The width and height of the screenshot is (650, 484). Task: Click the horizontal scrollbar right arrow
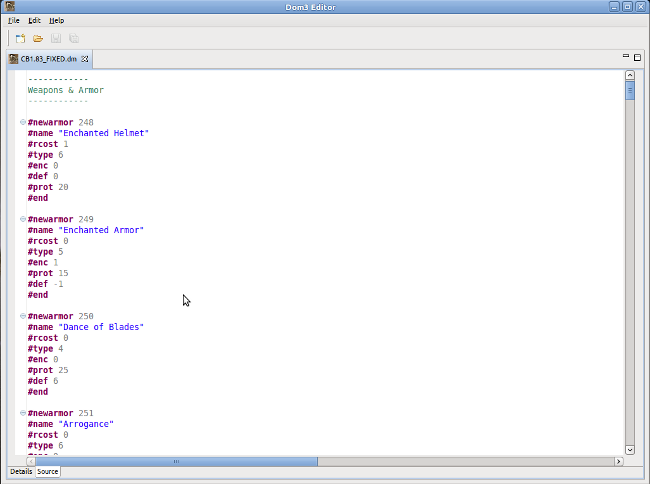617,461
